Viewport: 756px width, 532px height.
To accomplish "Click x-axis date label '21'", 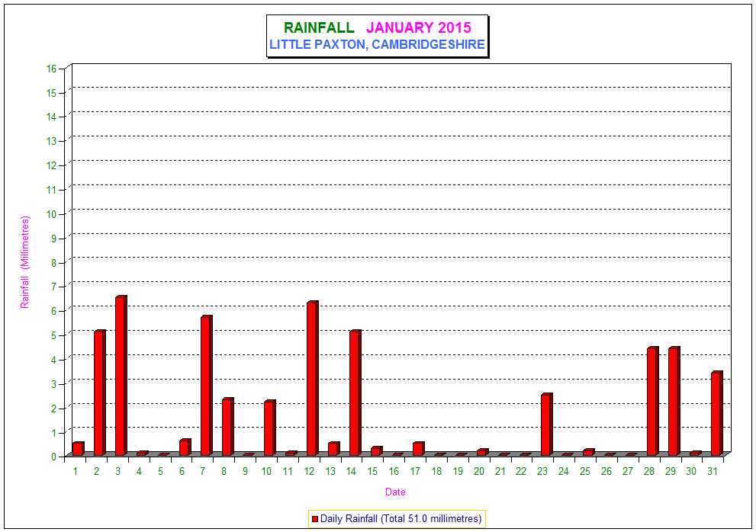I will coord(500,472).
